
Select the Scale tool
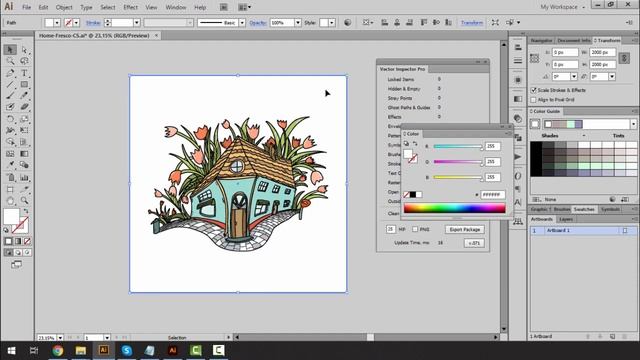click(24, 119)
